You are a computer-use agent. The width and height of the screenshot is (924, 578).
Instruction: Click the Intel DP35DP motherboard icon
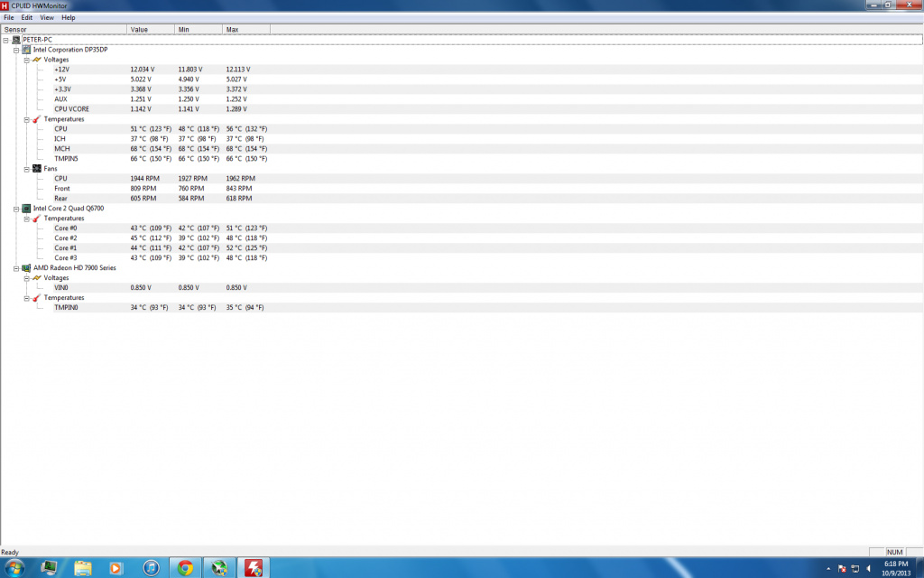tap(27, 50)
